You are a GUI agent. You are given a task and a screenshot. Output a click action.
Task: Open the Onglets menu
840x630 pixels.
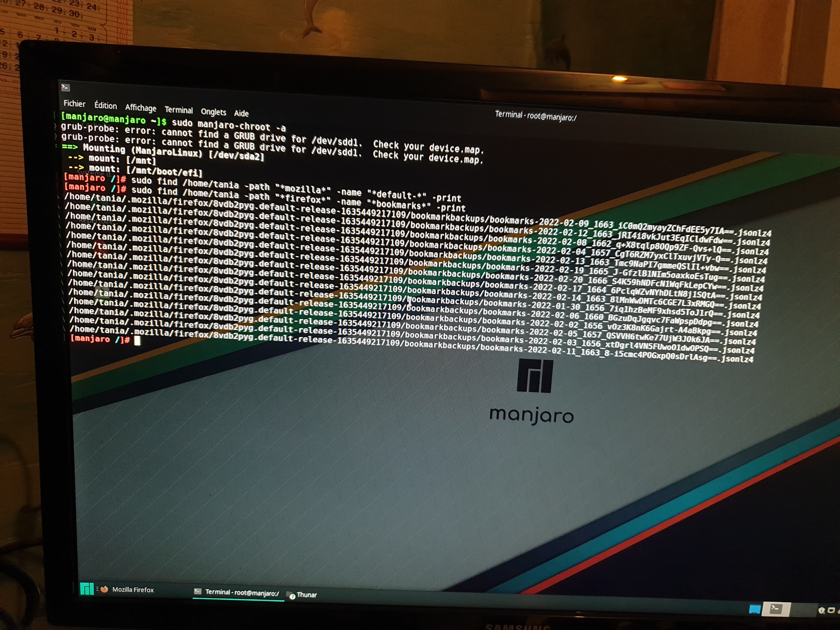click(213, 112)
